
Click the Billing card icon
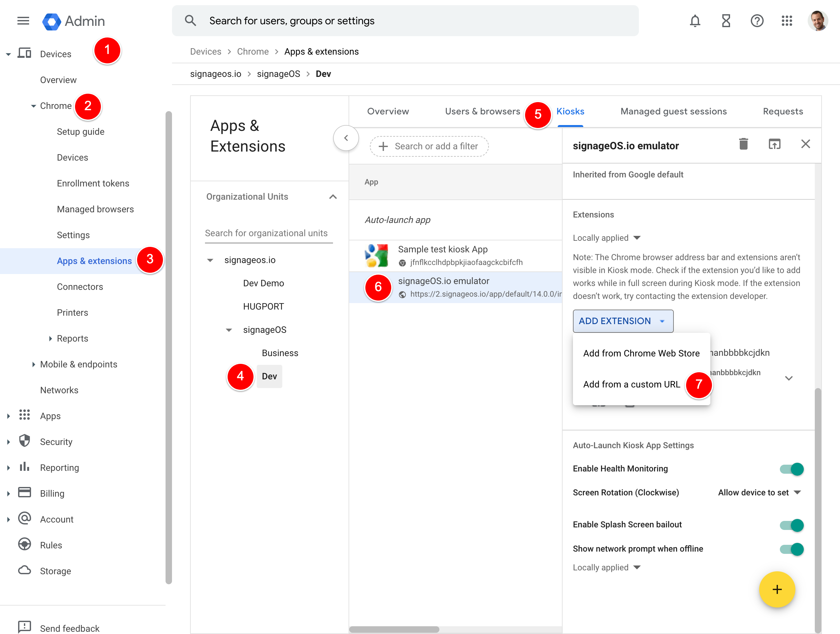[25, 493]
